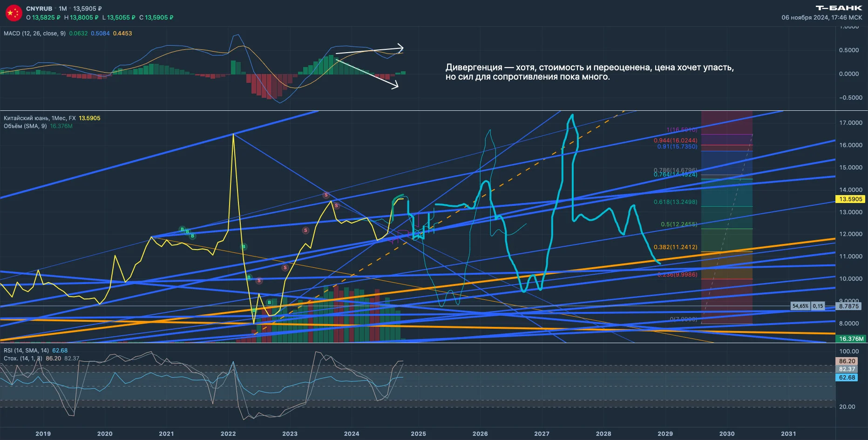
Task: Click Fibonacci level 0.382(11.2412) label
Action: pyautogui.click(x=675, y=247)
